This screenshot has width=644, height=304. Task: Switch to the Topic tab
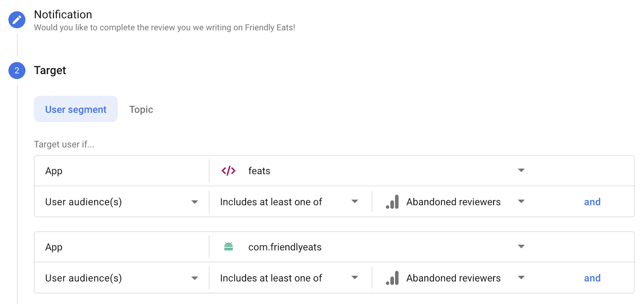pyautogui.click(x=141, y=110)
